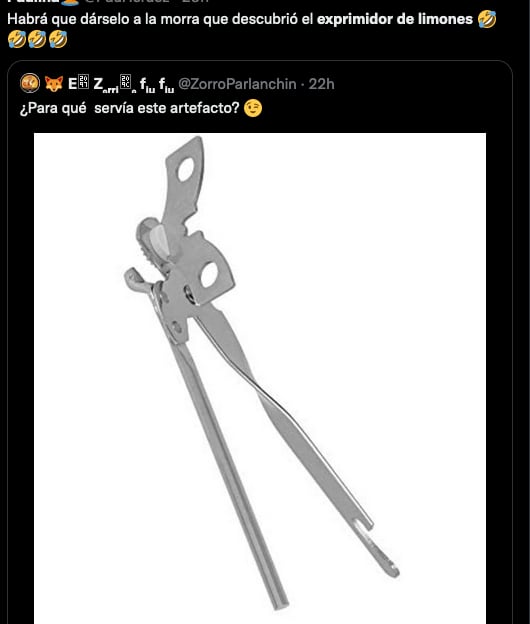The image size is (530, 624).
Task: Open the quoted tweet's 22h timestamp
Action: point(322,84)
